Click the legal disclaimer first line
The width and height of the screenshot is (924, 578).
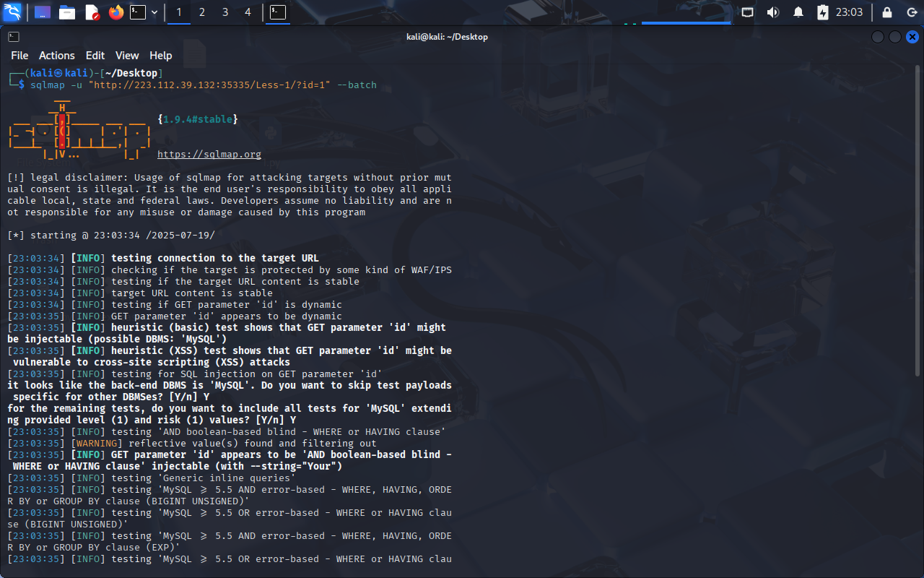point(230,178)
